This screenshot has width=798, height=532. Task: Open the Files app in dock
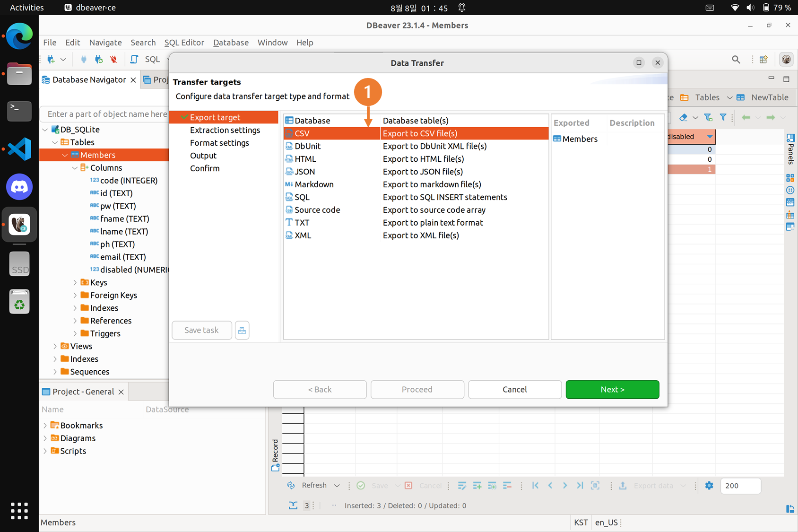click(19, 74)
